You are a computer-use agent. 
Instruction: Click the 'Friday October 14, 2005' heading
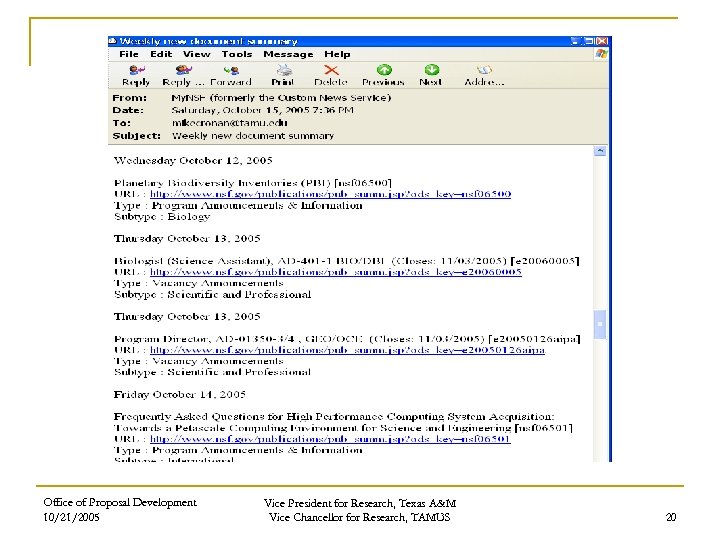coord(180,395)
